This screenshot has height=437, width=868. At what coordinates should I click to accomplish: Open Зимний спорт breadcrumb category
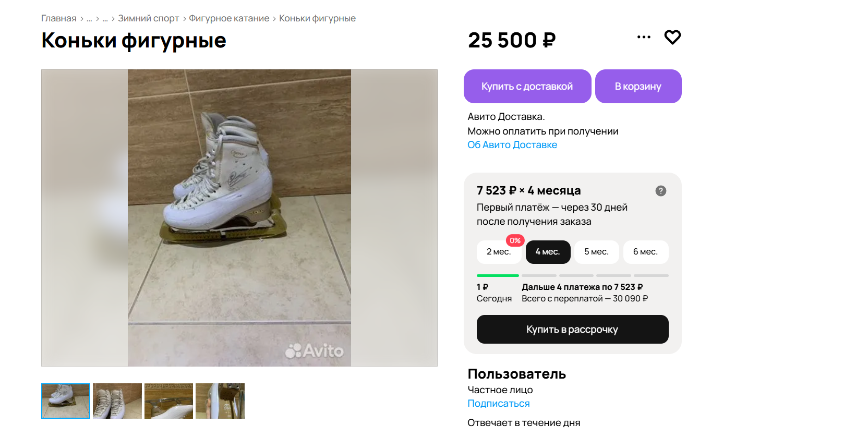click(x=148, y=19)
